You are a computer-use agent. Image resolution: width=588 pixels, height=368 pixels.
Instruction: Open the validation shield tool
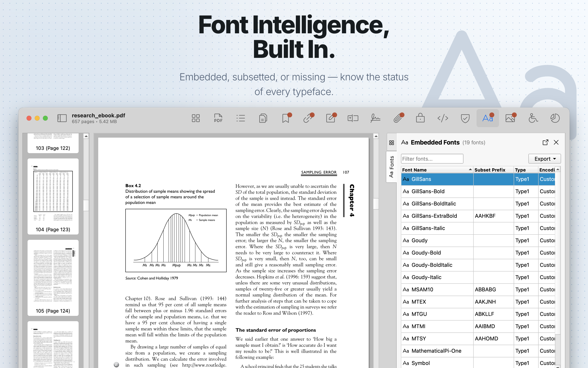coord(465,118)
